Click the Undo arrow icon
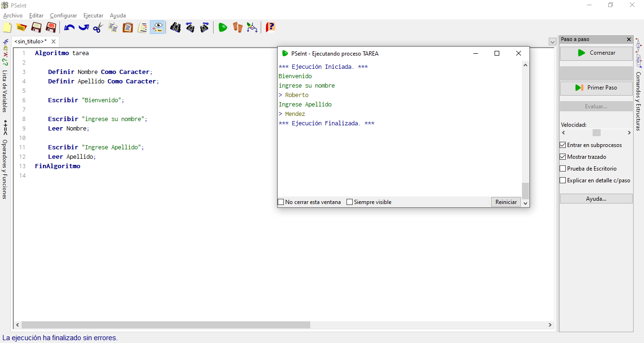The image size is (644, 343). pos(69,27)
